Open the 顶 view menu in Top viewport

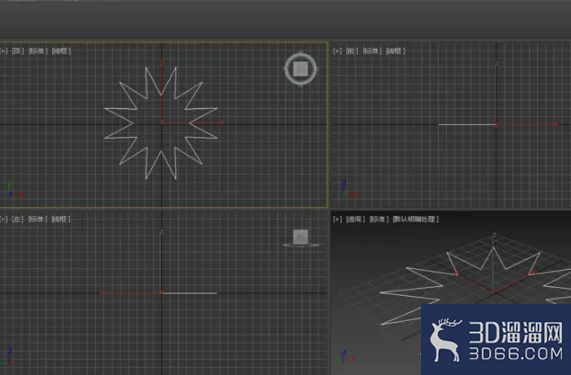pos(17,51)
